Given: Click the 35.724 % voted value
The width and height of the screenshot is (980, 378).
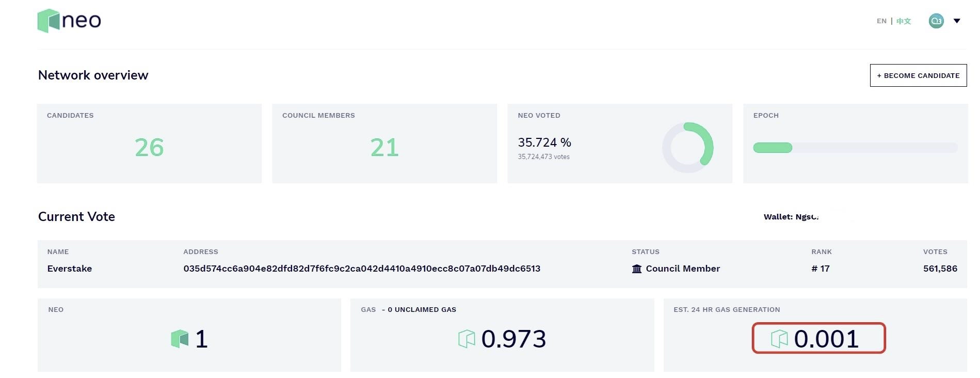Looking at the screenshot, I should tap(544, 143).
